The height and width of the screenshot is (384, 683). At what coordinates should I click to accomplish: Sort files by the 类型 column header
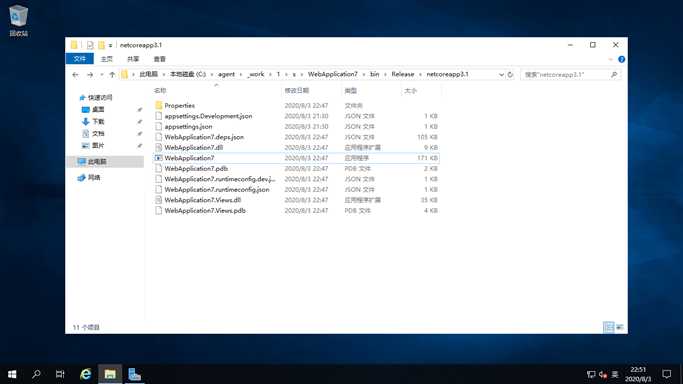coord(351,91)
